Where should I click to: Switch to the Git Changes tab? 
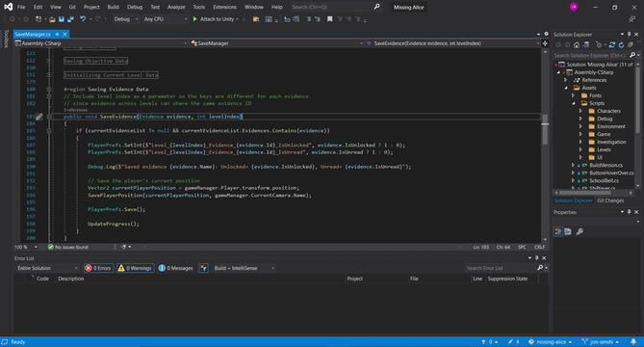tap(610, 200)
